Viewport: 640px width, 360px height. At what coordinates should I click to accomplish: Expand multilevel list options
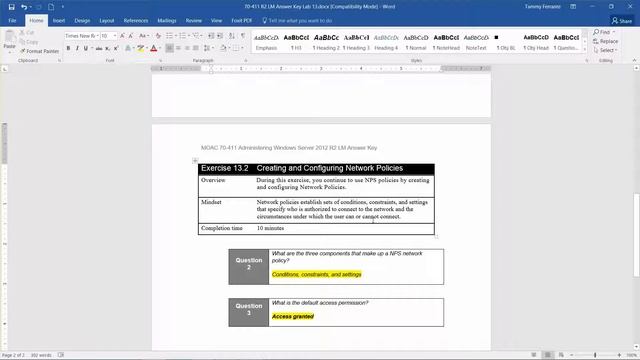click(202, 36)
